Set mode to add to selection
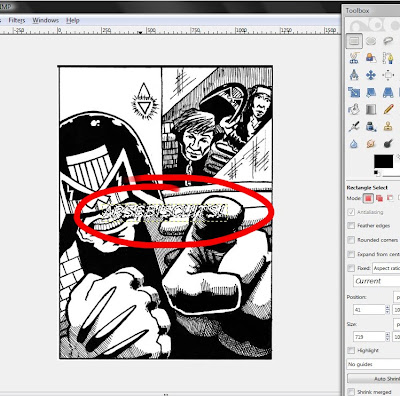 click(379, 198)
